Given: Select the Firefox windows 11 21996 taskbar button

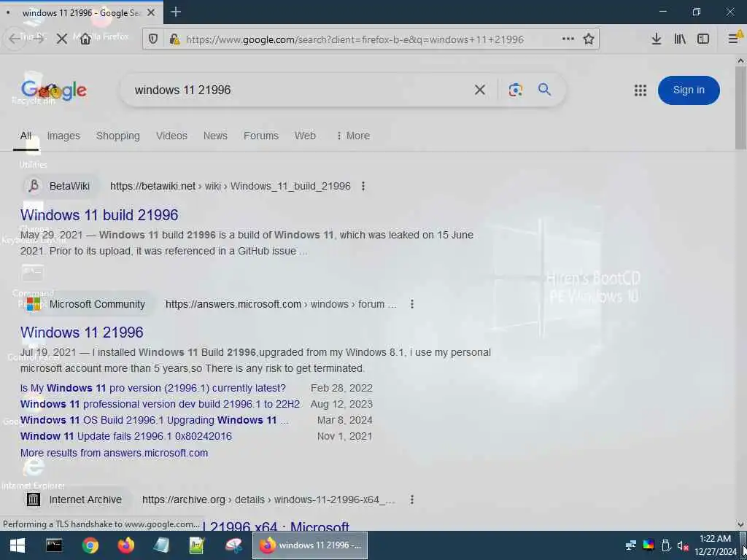Looking at the screenshot, I should (x=310, y=545).
